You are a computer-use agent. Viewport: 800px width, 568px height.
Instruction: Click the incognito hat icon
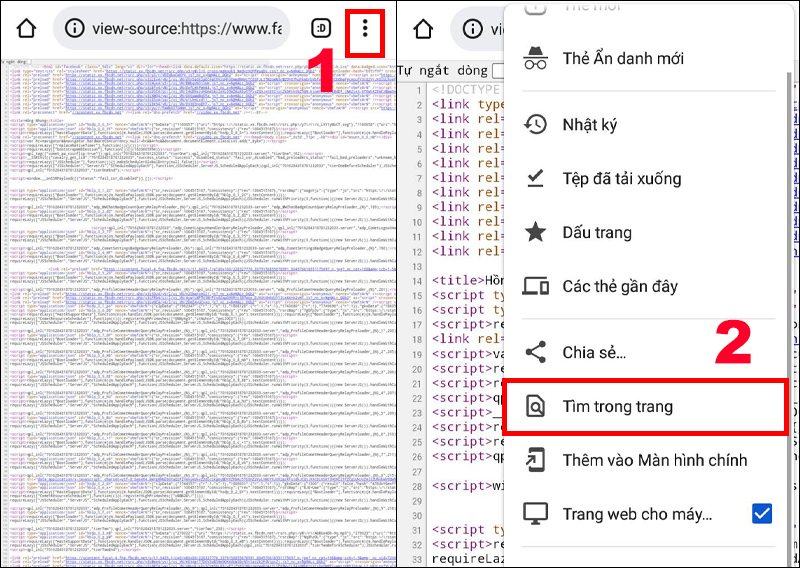click(536, 58)
